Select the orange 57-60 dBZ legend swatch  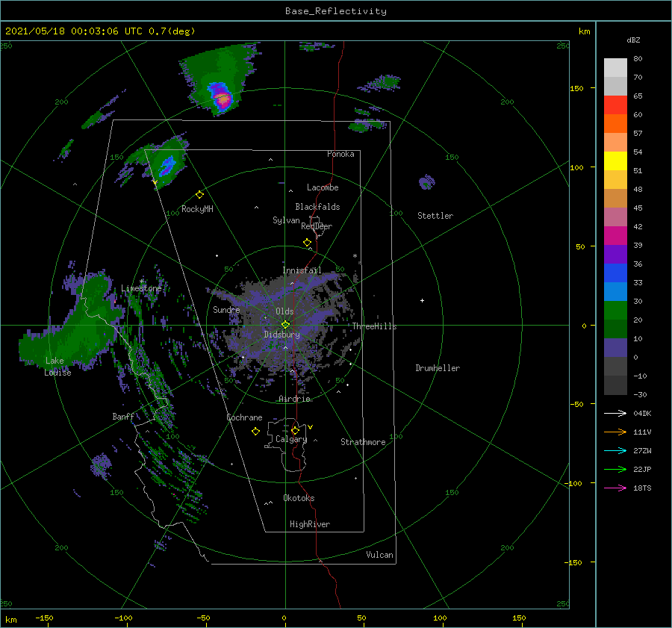pyautogui.click(x=615, y=124)
